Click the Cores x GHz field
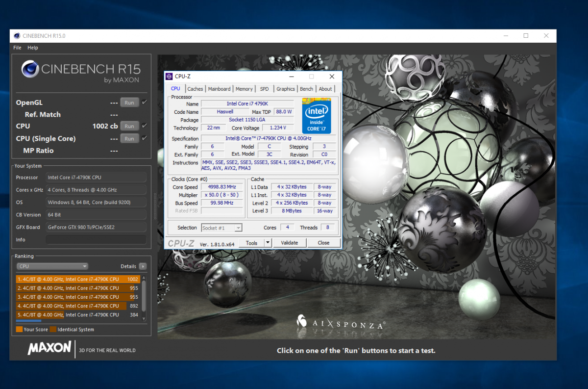 pos(96,190)
